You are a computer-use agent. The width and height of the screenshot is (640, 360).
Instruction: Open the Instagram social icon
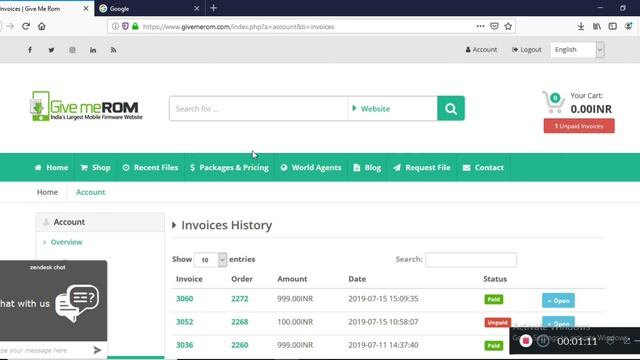pyautogui.click(x=72, y=50)
